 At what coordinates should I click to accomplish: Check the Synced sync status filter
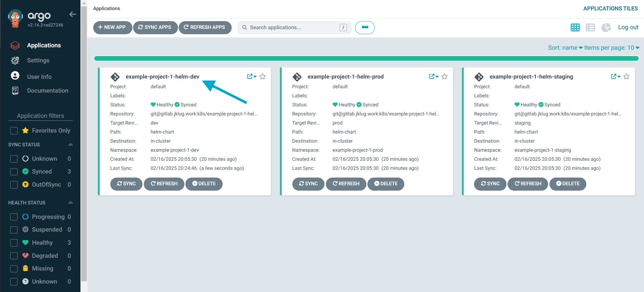14,172
